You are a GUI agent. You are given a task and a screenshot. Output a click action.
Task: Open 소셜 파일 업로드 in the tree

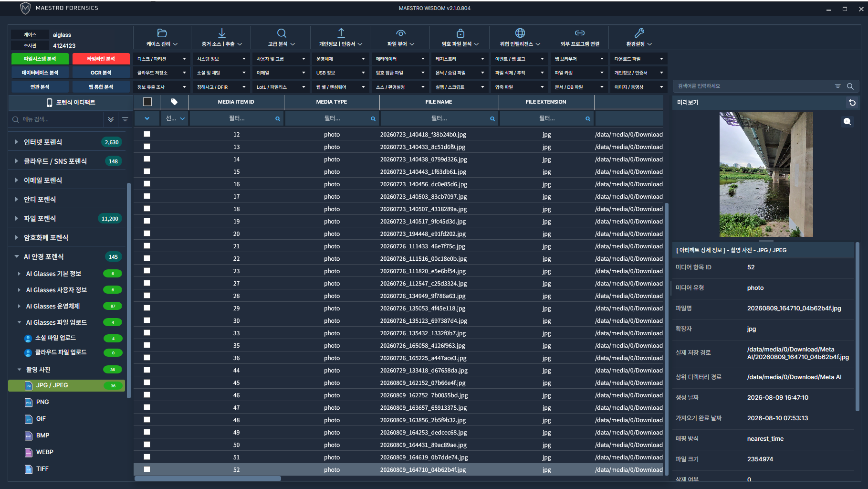coord(55,338)
